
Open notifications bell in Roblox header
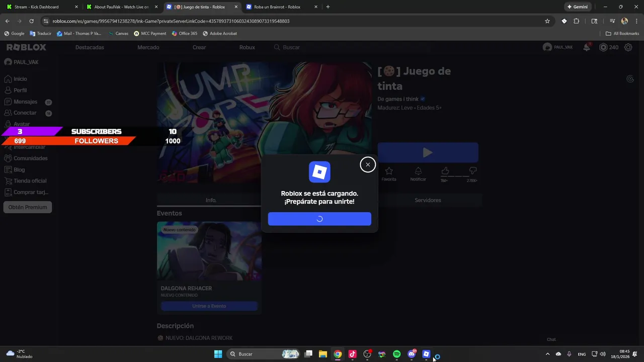587,47
